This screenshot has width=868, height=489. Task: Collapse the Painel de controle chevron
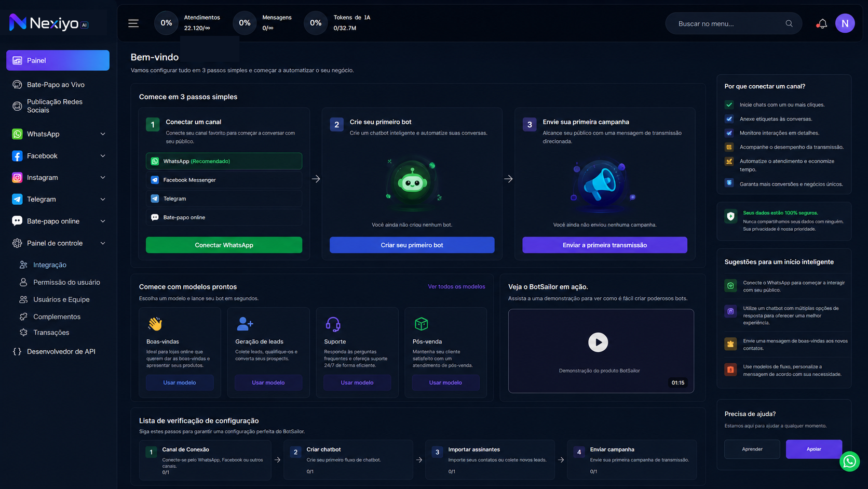pyautogui.click(x=103, y=243)
